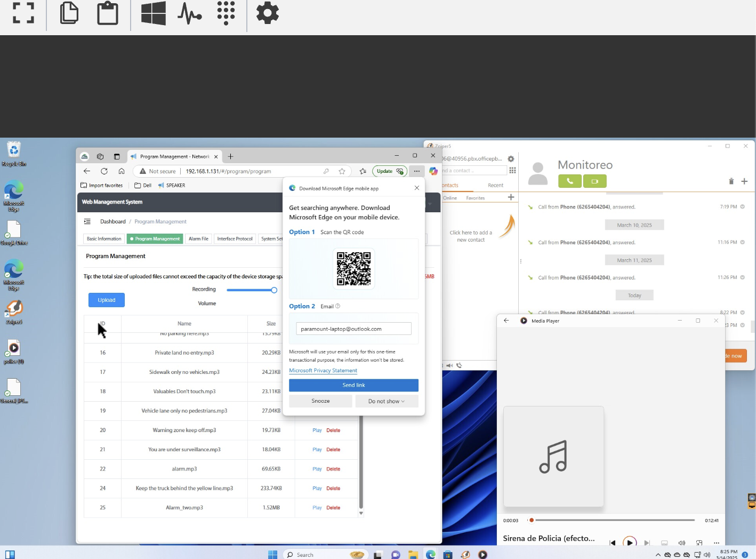
Task: Click the Upload button
Action: 107,300
